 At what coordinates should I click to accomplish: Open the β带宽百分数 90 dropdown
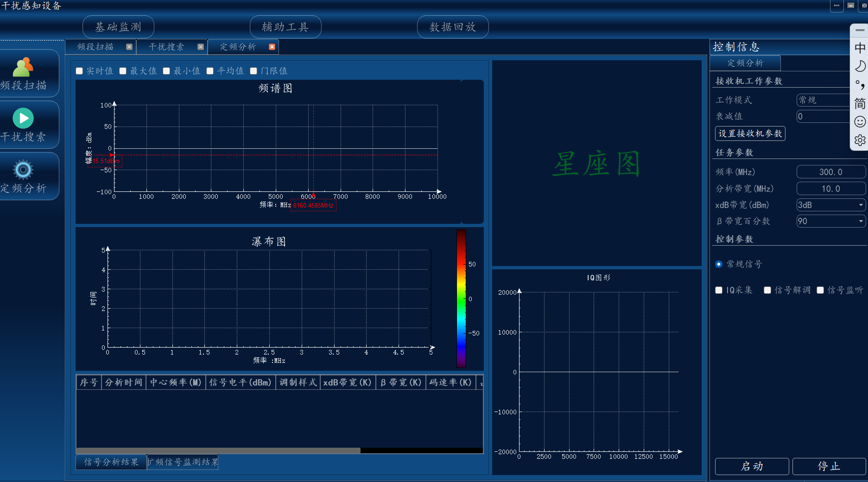831,221
